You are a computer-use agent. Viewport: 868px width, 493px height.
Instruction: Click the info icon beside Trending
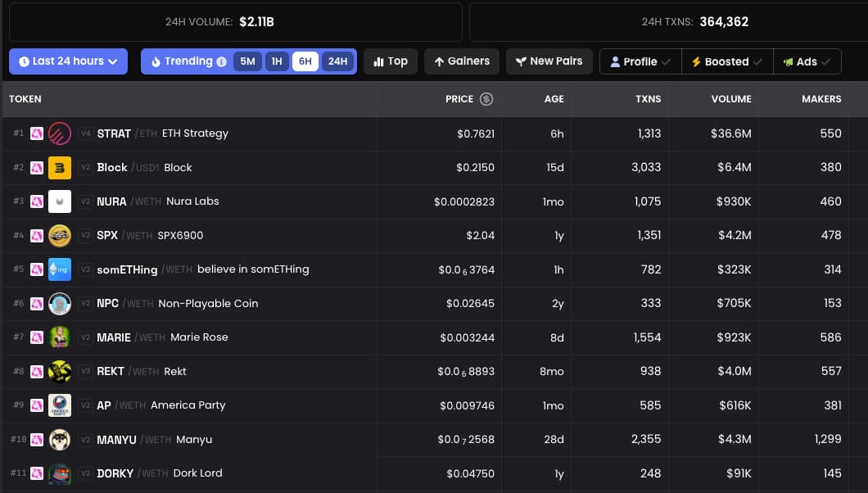point(221,61)
